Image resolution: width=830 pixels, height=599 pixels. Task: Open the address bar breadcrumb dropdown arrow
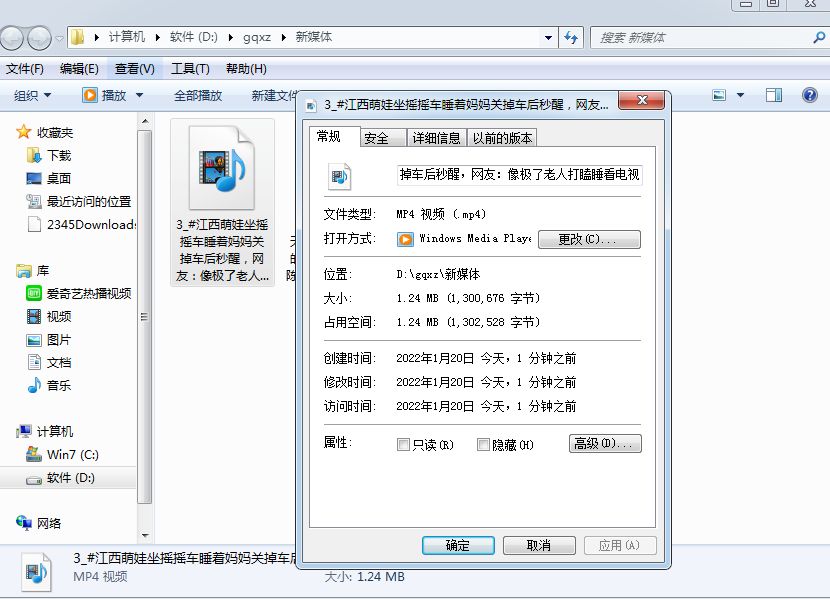tap(546, 37)
